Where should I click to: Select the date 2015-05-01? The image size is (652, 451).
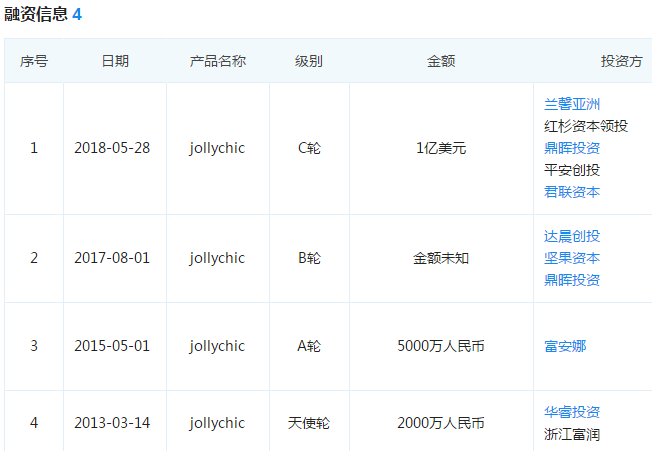(x=112, y=346)
